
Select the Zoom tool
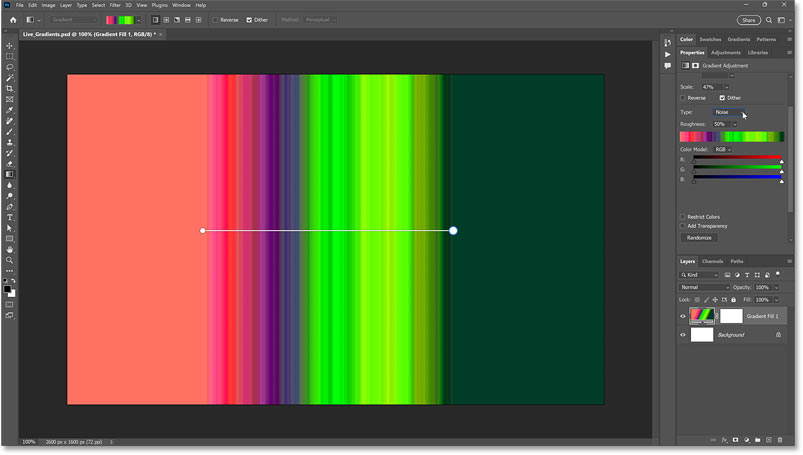pyautogui.click(x=10, y=260)
